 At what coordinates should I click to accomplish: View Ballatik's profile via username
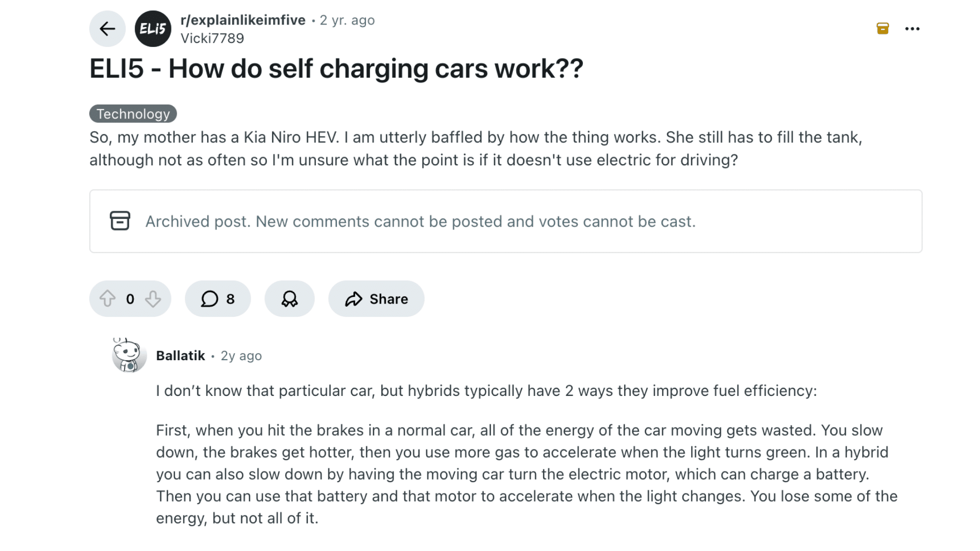(180, 355)
